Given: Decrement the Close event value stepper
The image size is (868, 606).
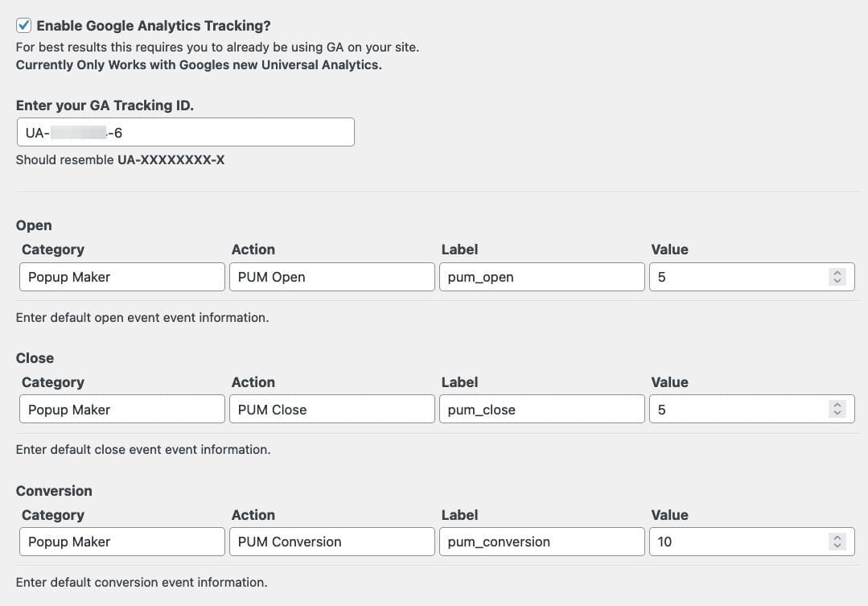Looking at the screenshot, I should tap(837, 413).
